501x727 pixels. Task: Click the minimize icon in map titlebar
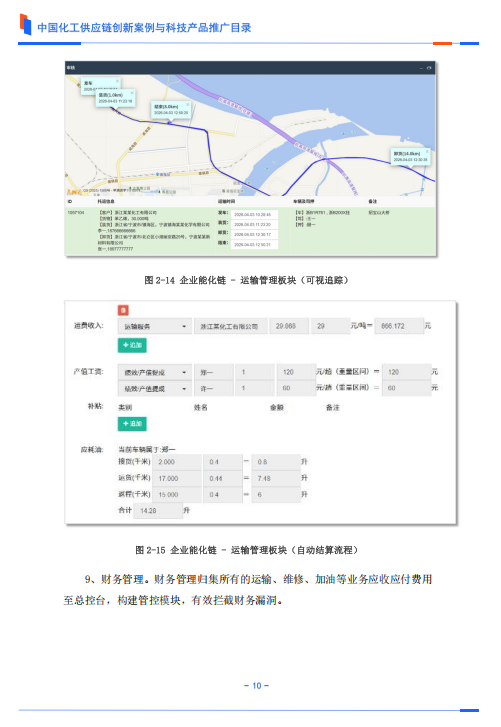[x=421, y=68]
